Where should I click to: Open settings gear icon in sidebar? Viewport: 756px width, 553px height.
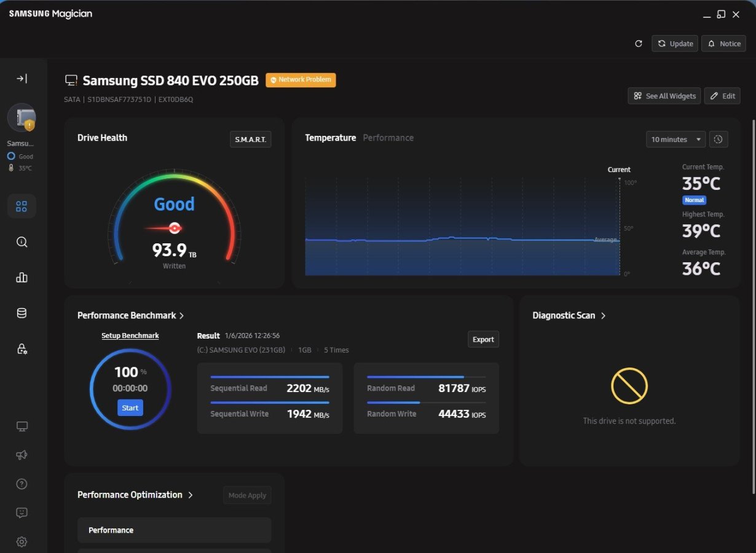click(x=22, y=542)
